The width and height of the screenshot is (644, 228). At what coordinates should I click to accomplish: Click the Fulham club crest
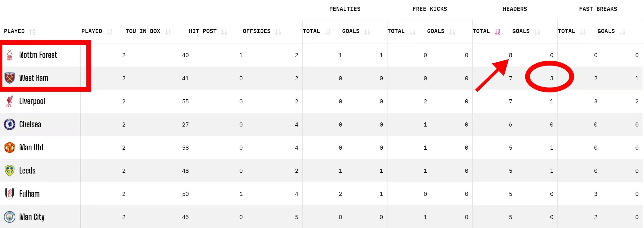[x=9, y=194]
